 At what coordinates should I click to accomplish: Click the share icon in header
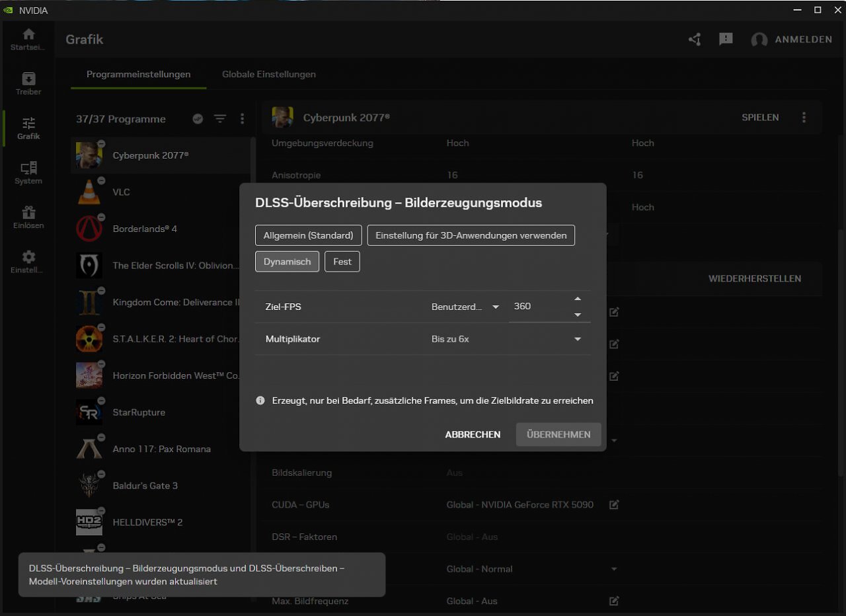tap(695, 40)
